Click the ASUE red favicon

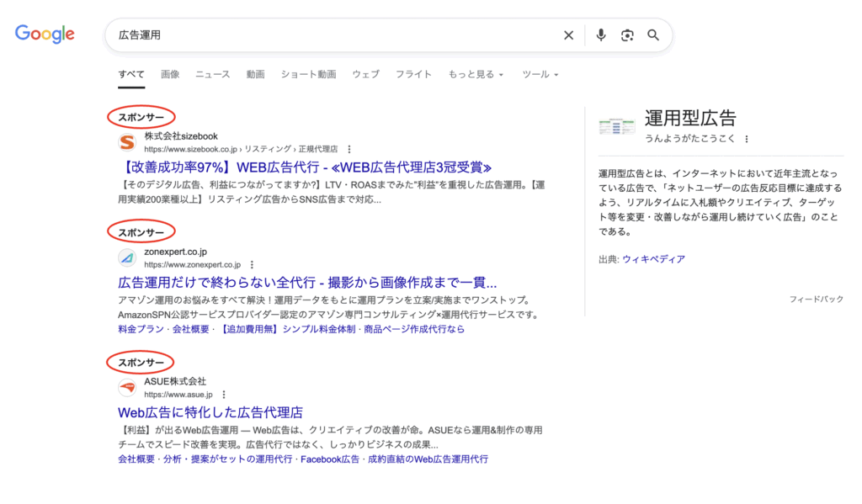(x=127, y=387)
